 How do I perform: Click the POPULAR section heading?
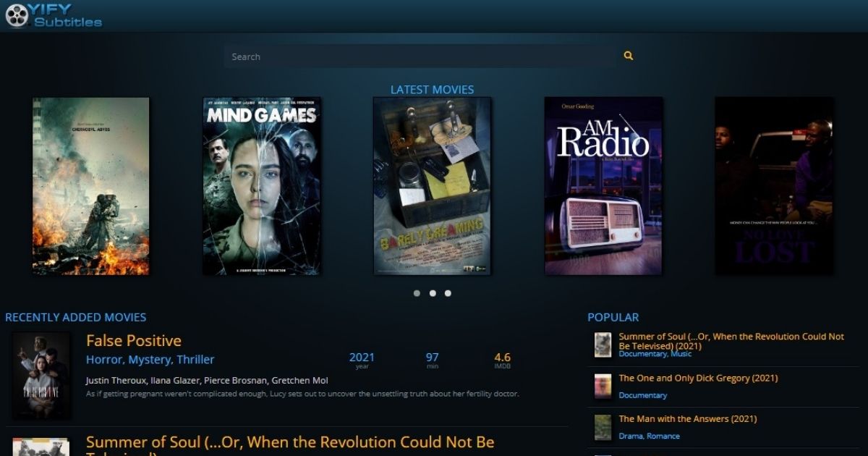point(613,316)
